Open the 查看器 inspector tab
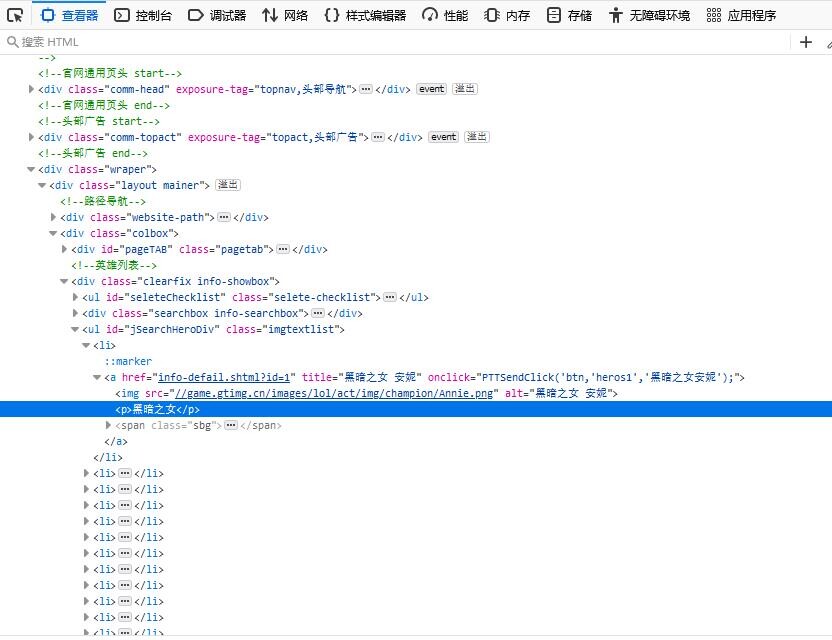Viewport: 832px width, 640px height. click(69, 15)
